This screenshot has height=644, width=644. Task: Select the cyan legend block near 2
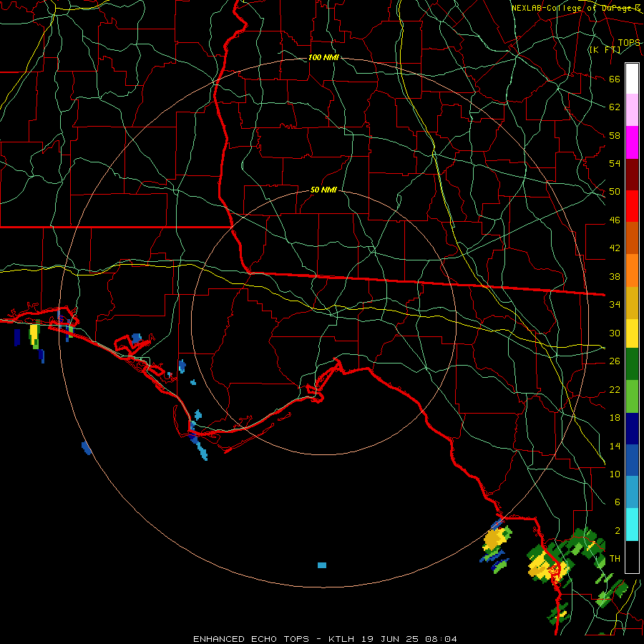pyautogui.click(x=632, y=525)
